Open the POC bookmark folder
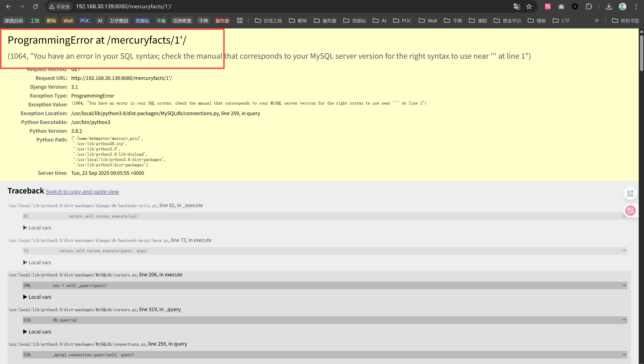 point(402,20)
